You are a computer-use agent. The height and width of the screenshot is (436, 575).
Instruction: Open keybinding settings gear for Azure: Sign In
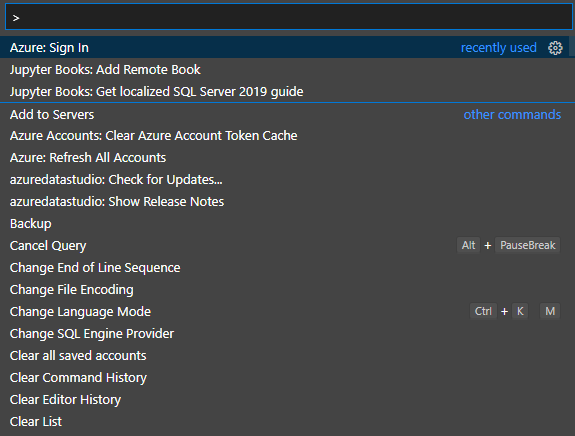[555, 48]
